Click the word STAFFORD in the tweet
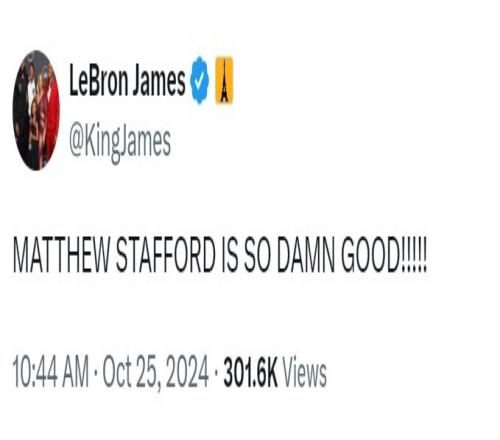This screenshot has height=440, width=500. [166, 254]
